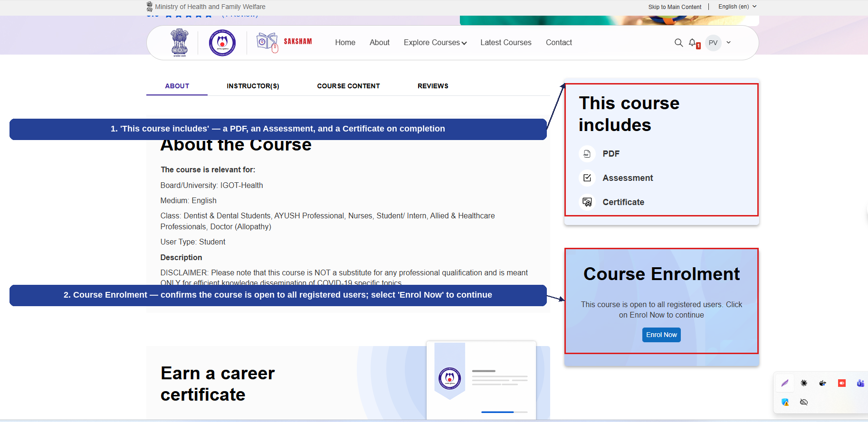Open Docker Desktop from the tray
The width and height of the screenshot is (868, 422).
(823, 383)
